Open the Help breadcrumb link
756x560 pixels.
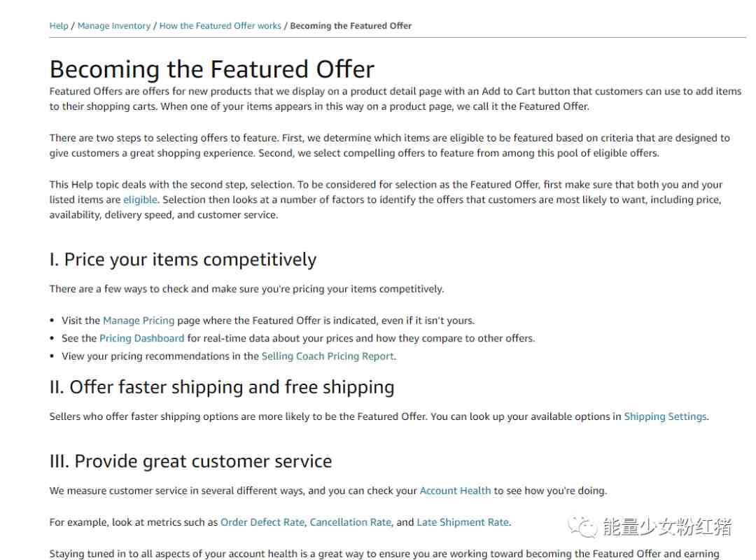point(59,26)
